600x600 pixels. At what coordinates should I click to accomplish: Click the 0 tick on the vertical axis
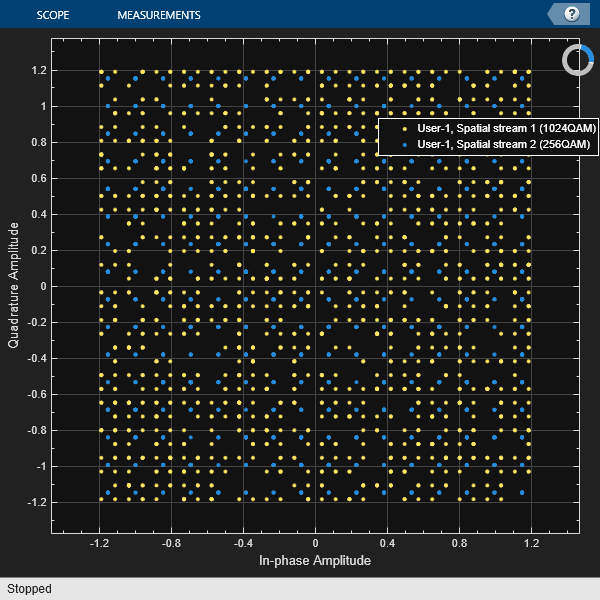41,286
